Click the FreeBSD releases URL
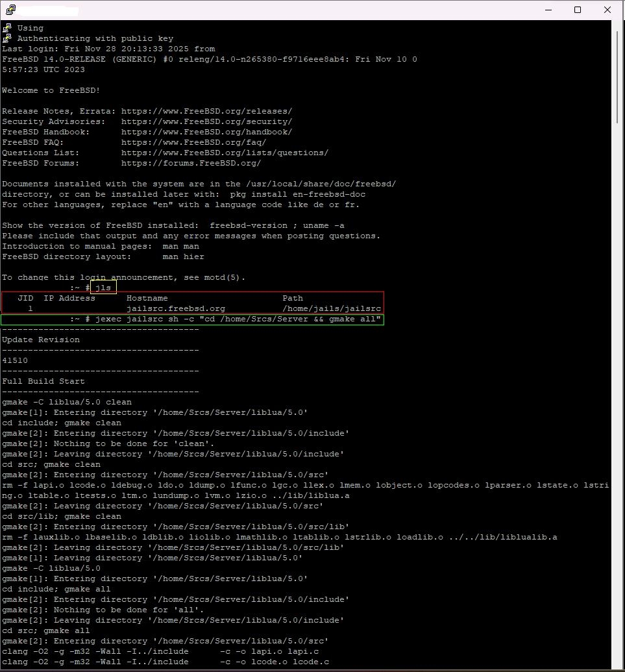 [x=206, y=111]
